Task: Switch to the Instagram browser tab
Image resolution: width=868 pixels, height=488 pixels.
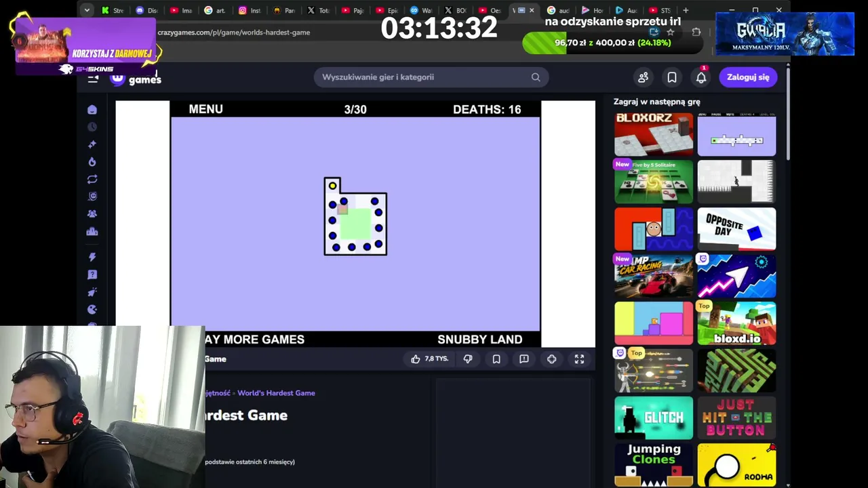Action: pos(250,10)
